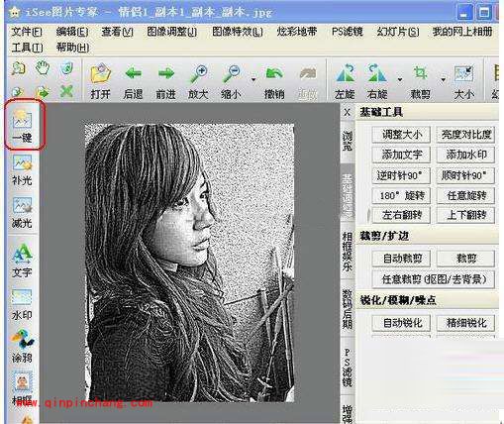Open the 图像特效(L) menu
Image resolution: width=504 pixels, height=424 pixels.
238,32
